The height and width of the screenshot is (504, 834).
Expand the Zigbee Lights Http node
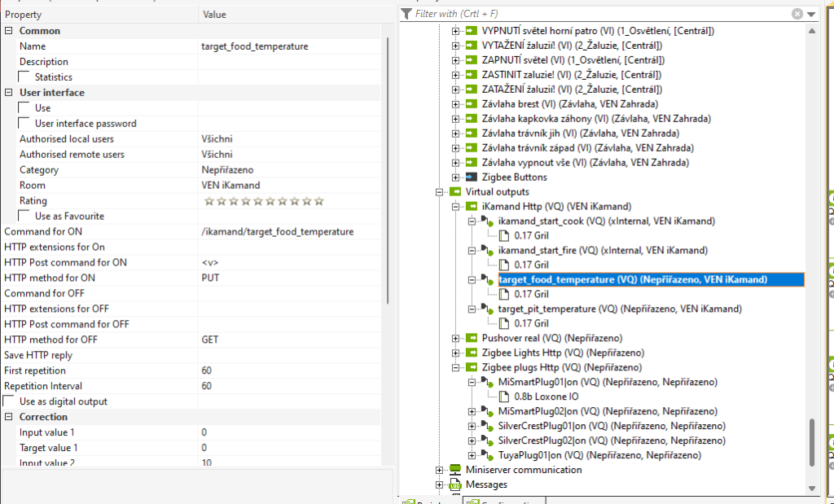456,353
